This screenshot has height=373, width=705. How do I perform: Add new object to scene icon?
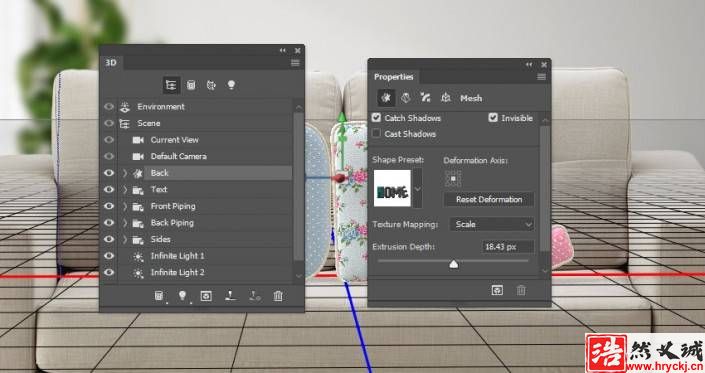(x=159, y=296)
